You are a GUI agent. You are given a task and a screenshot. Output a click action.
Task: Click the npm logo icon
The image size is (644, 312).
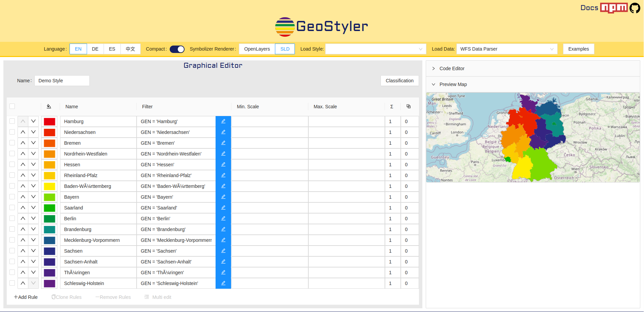click(614, 8)
